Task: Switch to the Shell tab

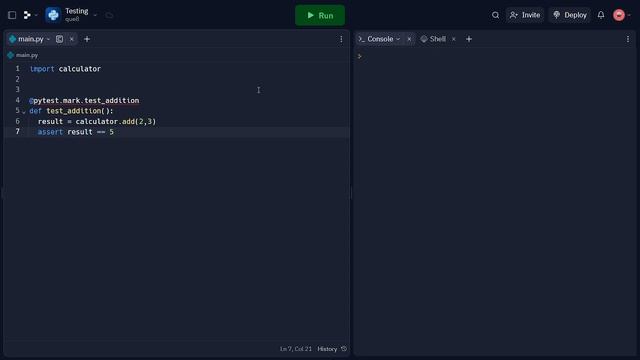Action: tap(433, 39)
